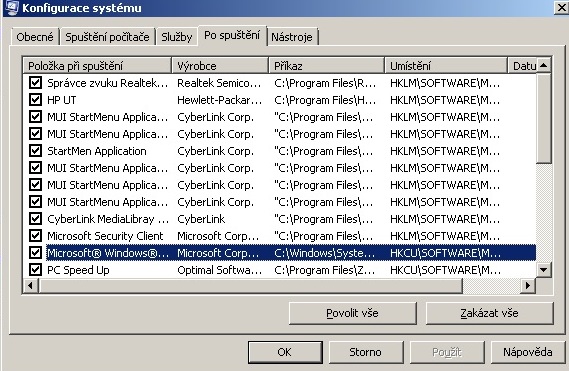Switch to the Obecné tab
569x371 pixels.
[35, 37]
